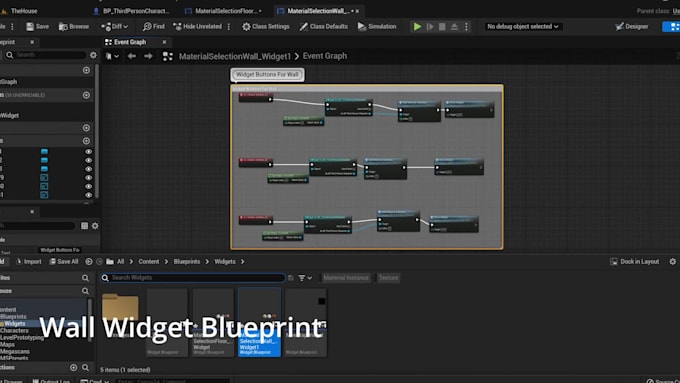
Task: Click 'Blueprints' in the content path
Action: pyautogui.click(x=187, y=262)
